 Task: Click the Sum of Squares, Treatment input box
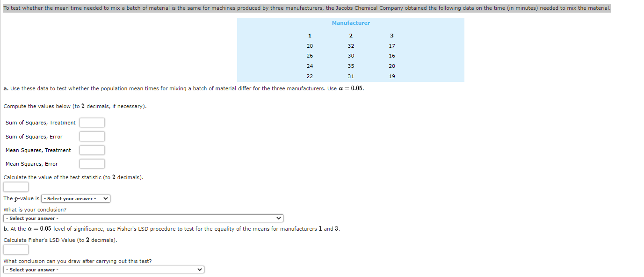92,123
